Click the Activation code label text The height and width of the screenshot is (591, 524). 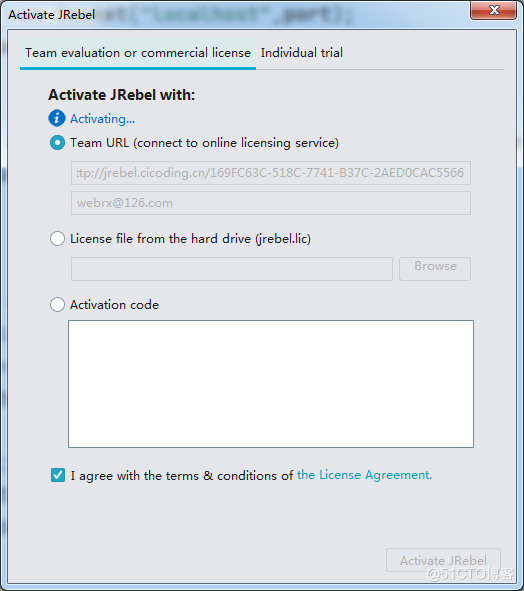click(x=114, y=305)
